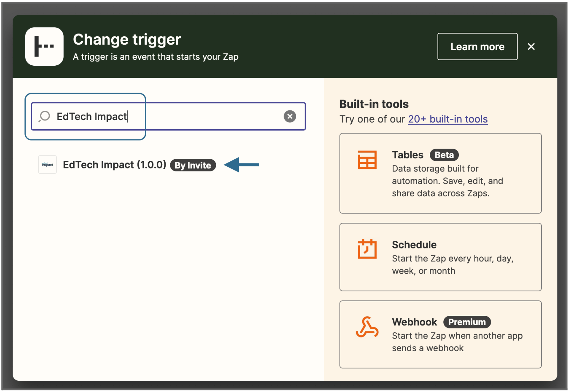The height and width of the screenshot is (392, 570).
Task: Select the Tables built-in tool card
Action: pos(441,173)
